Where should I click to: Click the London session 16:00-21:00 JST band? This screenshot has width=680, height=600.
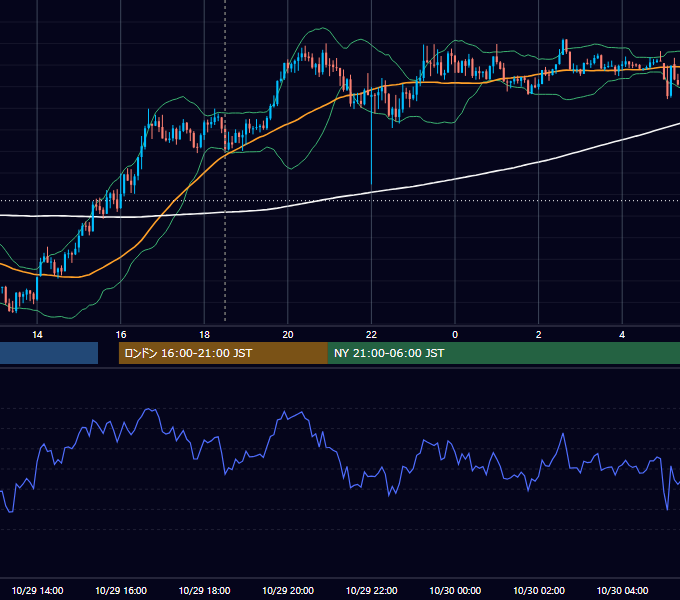(223, 353)
